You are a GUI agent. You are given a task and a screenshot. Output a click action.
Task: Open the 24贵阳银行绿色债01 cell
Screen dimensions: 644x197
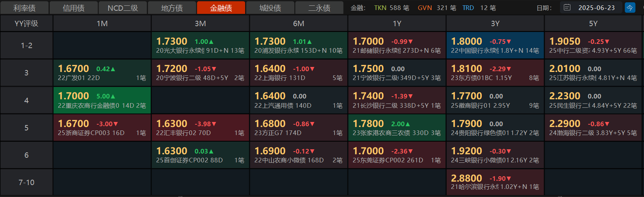point(495,128)
